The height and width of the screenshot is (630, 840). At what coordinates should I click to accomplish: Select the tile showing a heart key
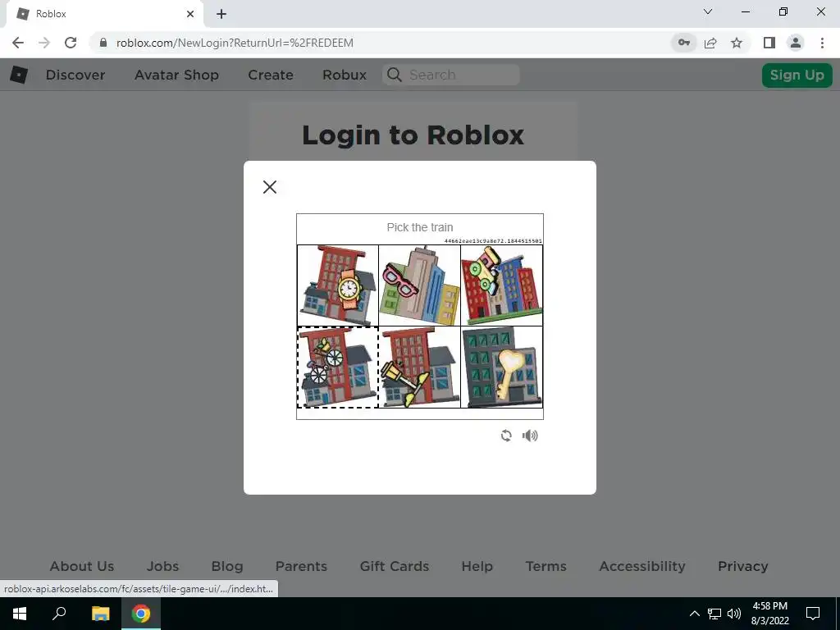(502, 367)
